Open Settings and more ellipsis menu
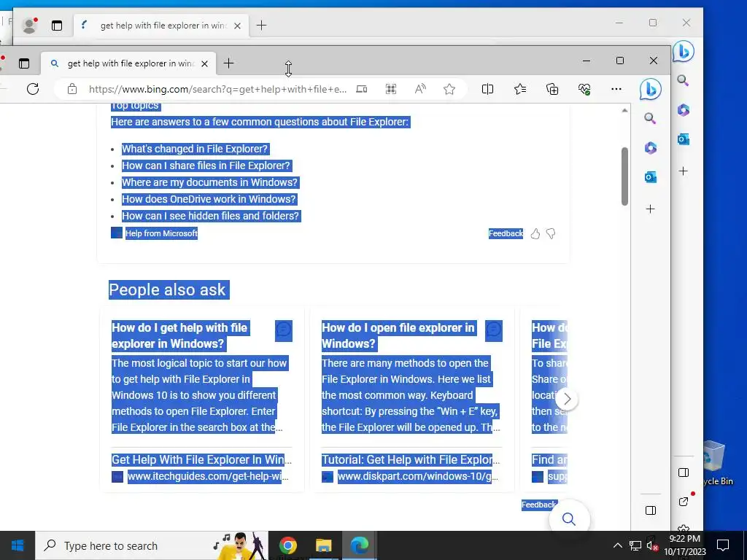The width and height of the screenshot is (747, 560). pyautogui.click(x=616, y=89)
